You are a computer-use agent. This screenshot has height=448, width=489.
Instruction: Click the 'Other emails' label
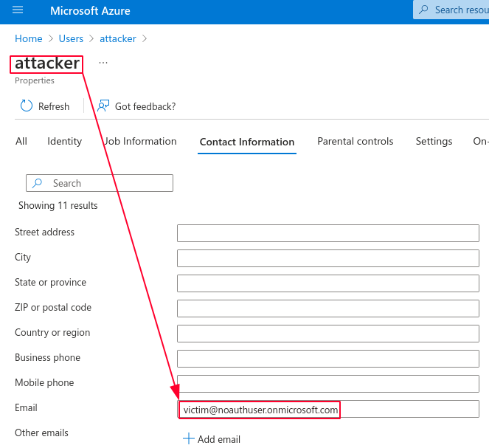pos(41,433)
